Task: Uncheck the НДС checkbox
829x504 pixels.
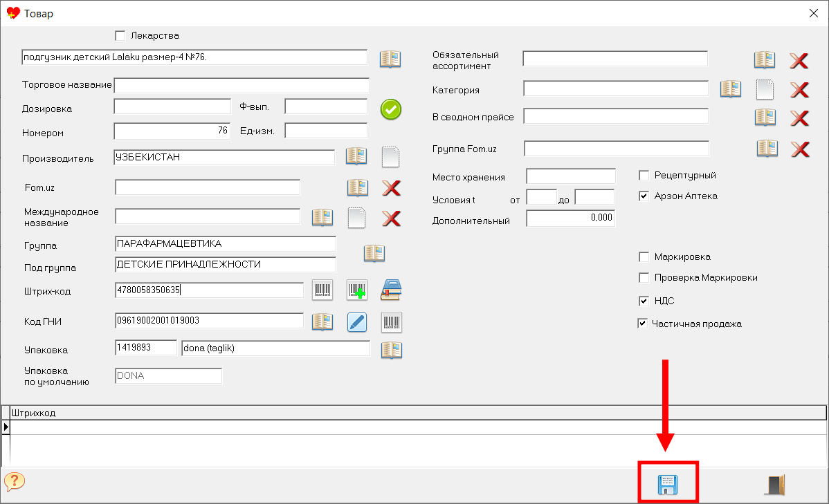Action: (644, 301)
